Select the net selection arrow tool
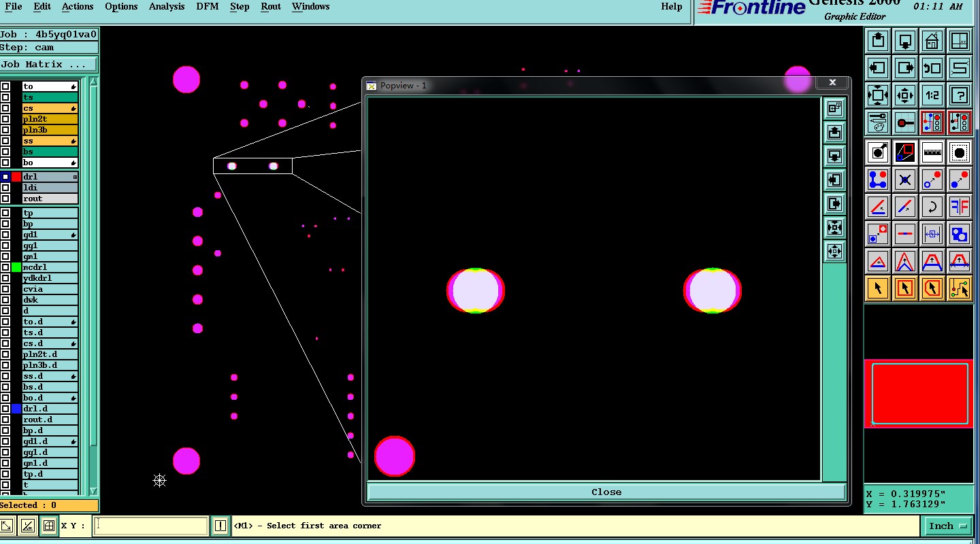This screenshot has width=980, height=544. [x=959, y=288]
